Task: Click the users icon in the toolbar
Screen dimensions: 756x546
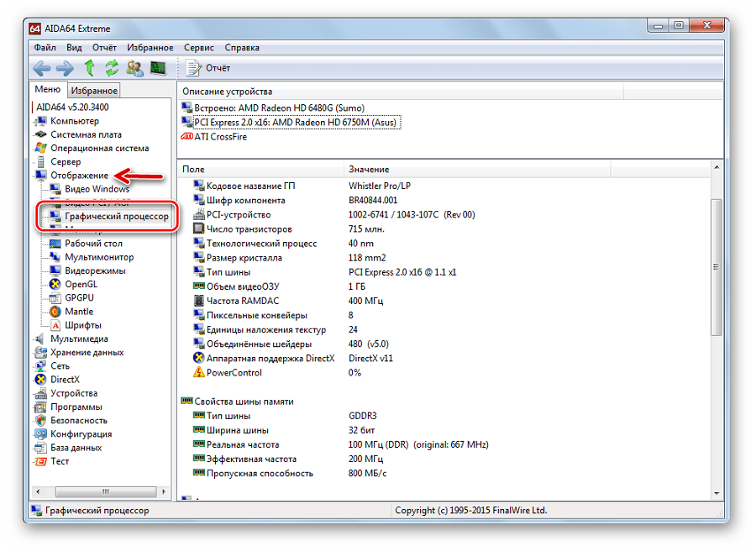Action: coord(134,68)
